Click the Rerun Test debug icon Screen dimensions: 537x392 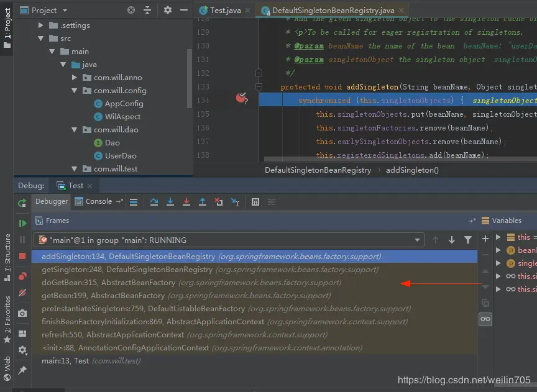[22, 203]
